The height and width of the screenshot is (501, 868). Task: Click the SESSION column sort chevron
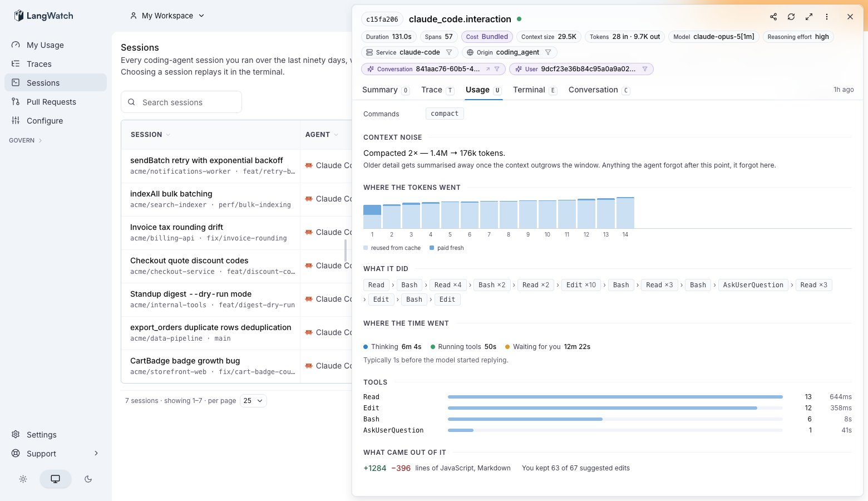coord(168,135)
